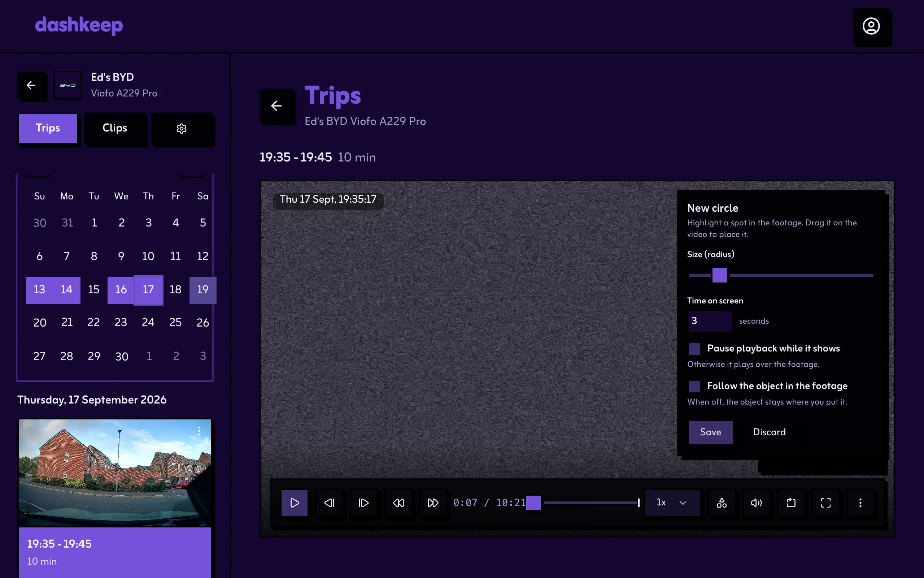This screenshot has width=924, height=578.
Task: Select September 14 in the calendar
Action: click(x=66, y=290)
